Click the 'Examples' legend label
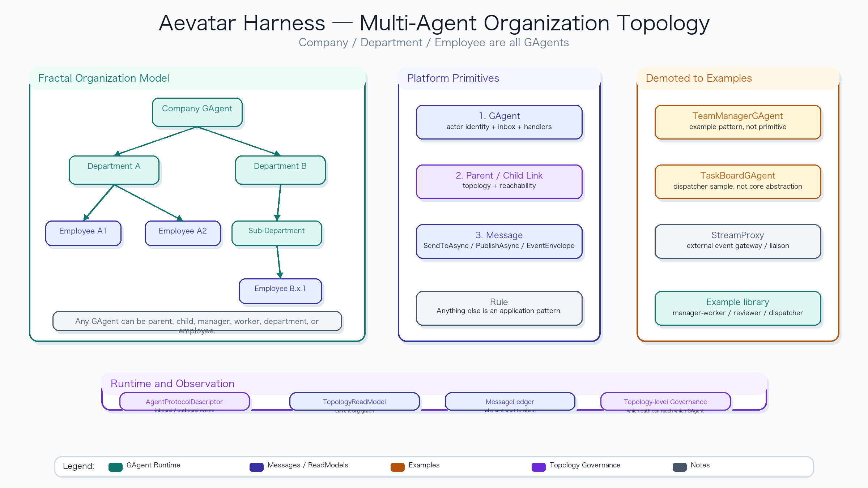The image size is (868, 488). coord(424,465)
